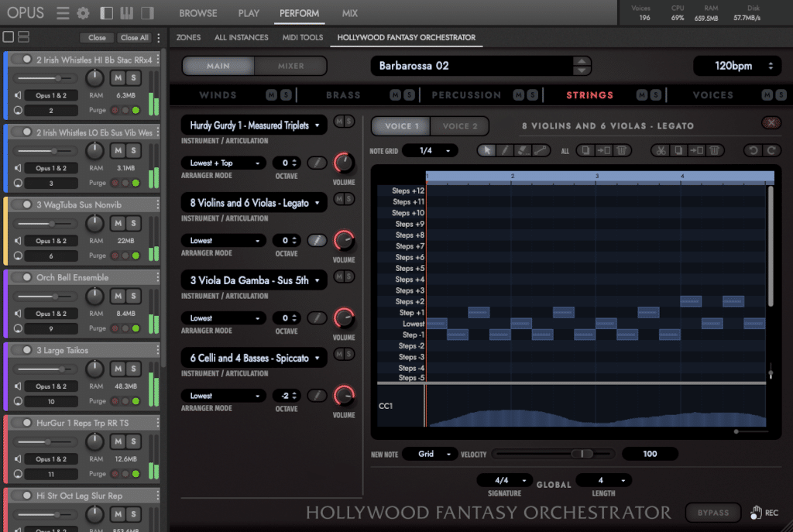Open rack options three-dot menu
This screenshot has height=532, width=793.
pos(159,38)
